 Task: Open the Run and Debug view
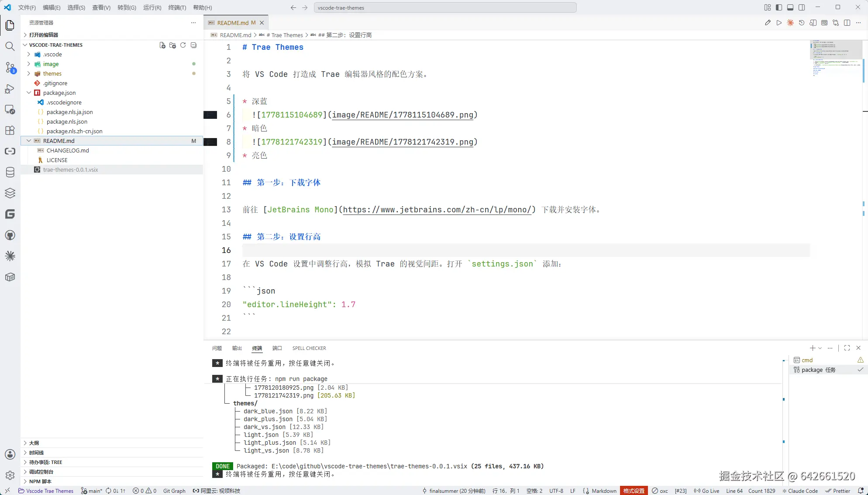[x=10, y=89]
